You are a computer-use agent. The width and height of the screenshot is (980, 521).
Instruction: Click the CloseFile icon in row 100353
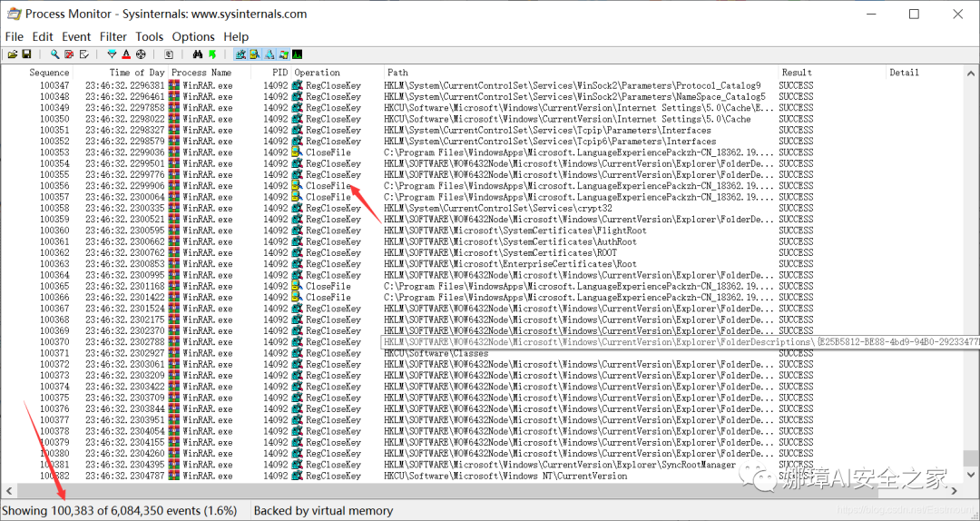298,152
